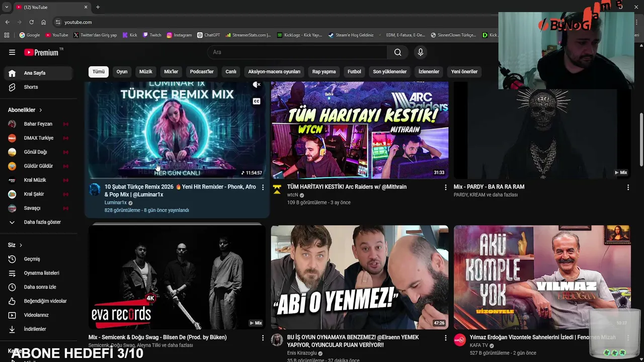
Task: Expand the Siz section chevron
Action: point(21,245)
